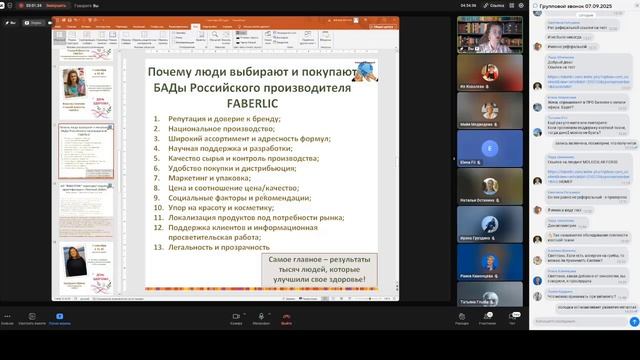Viewport: 640px width, 360px height.
Task: Copy the call link via Ссылка
Action: pos(494,6)
